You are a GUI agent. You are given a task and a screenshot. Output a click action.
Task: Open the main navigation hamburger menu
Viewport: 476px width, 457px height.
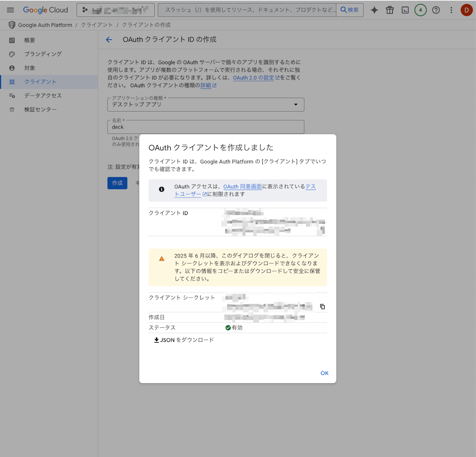(x=10, y=10)
